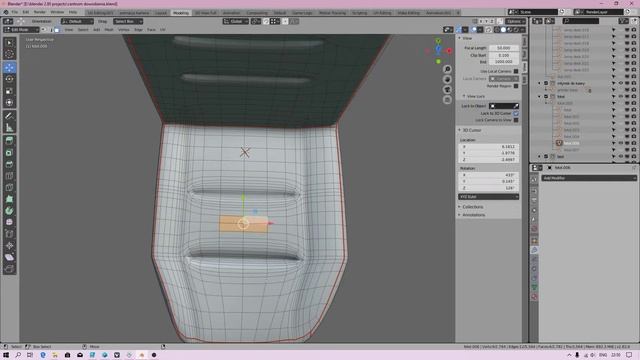640x360 pixels.
Task: Collapse the 3D Cursor panel
Action: [471, 130]
